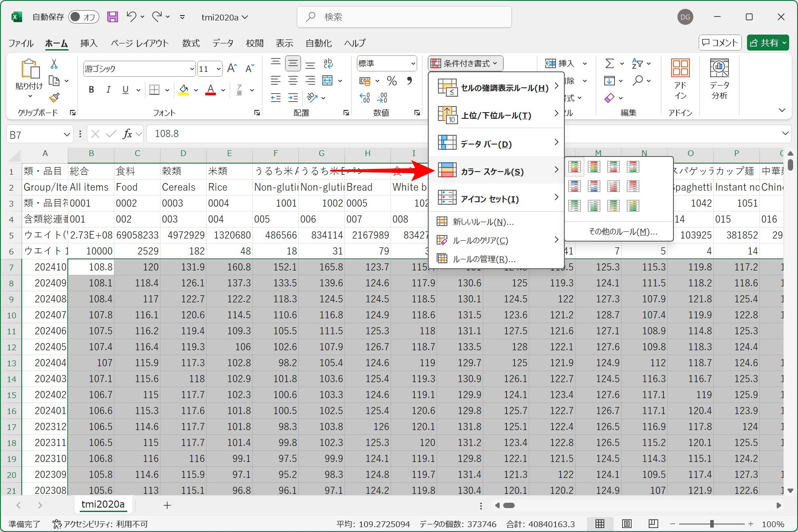The height and width of the screenshot is (532, 798).
Task: Toggle Italic formatting
Action: point(108,90)
